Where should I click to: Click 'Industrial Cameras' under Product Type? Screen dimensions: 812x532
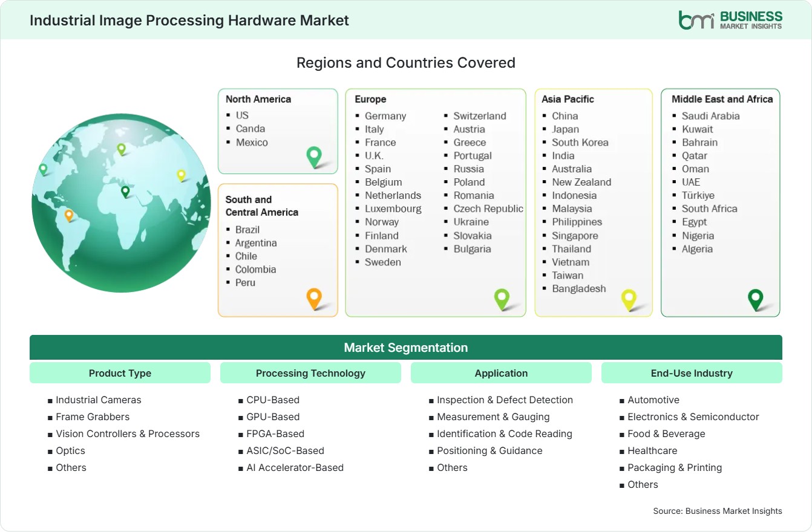[99, 400]
